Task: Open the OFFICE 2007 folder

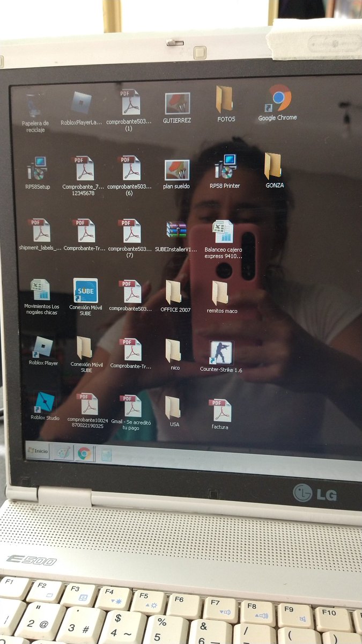Action: (x=174, y=292)
